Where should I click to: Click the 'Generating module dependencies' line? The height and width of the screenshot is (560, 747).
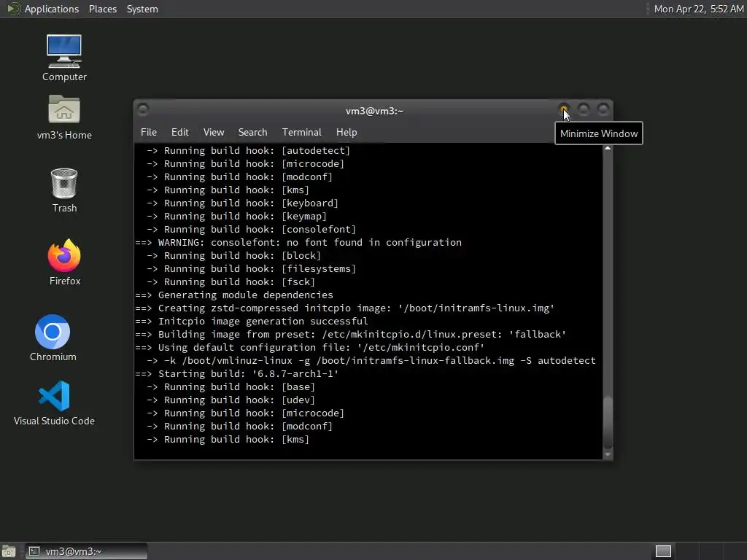click(234, 295)
